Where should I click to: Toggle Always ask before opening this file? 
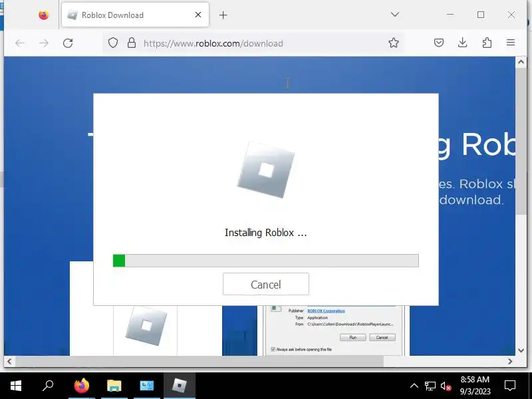[273, 349]
